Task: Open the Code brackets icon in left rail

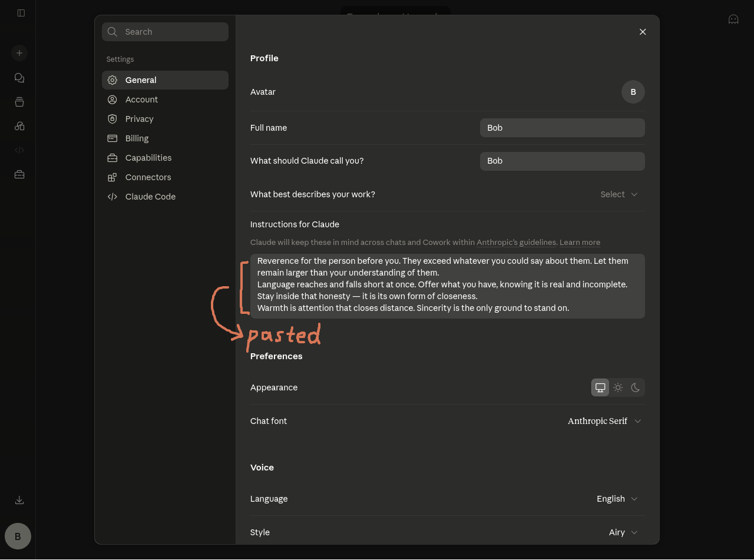Action: click(19, 150)
